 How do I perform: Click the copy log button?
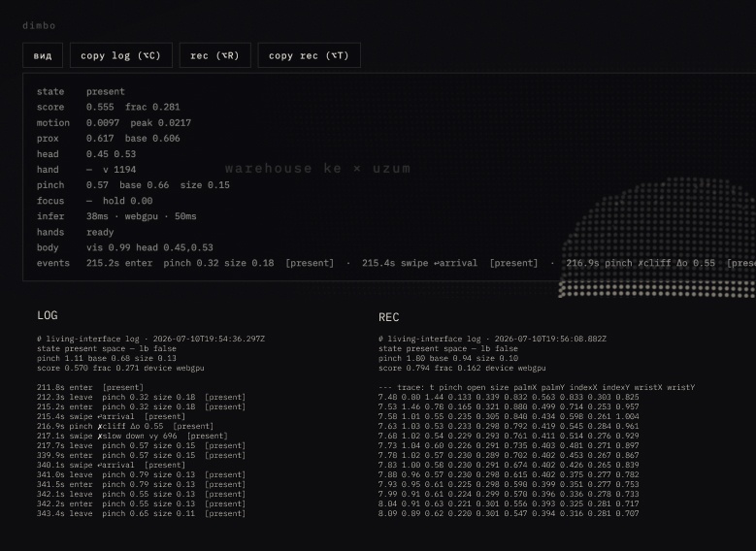(x=121, y=55)
